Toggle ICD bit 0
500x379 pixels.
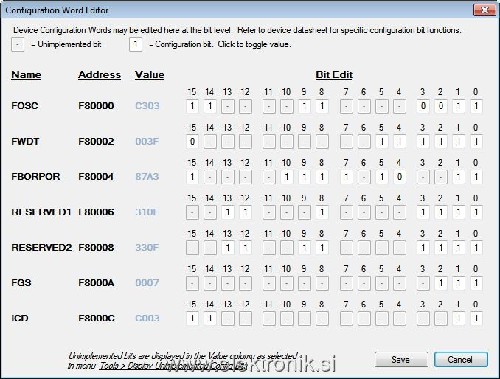(476, 319)
